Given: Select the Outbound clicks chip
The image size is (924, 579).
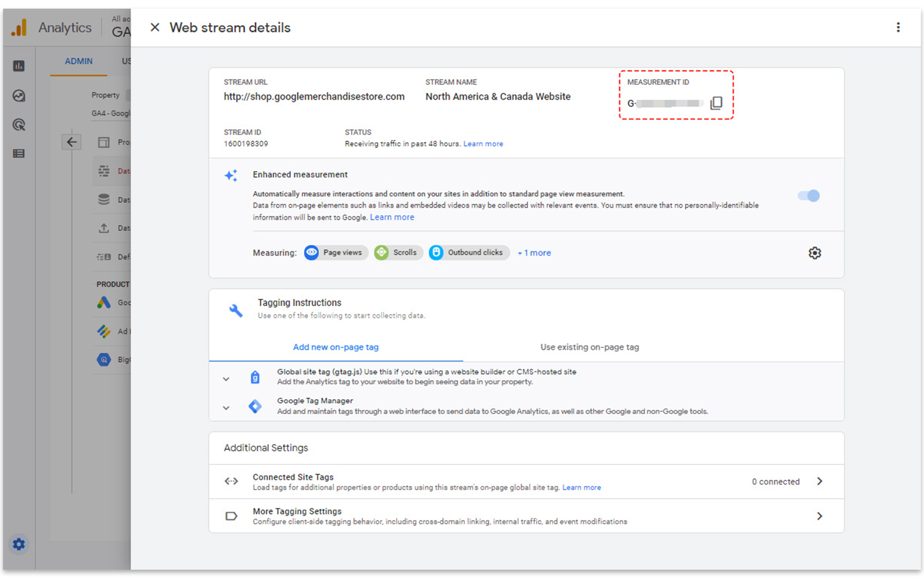Looking at the screenshot, I should pyautogui.click(x=469, y=253).
